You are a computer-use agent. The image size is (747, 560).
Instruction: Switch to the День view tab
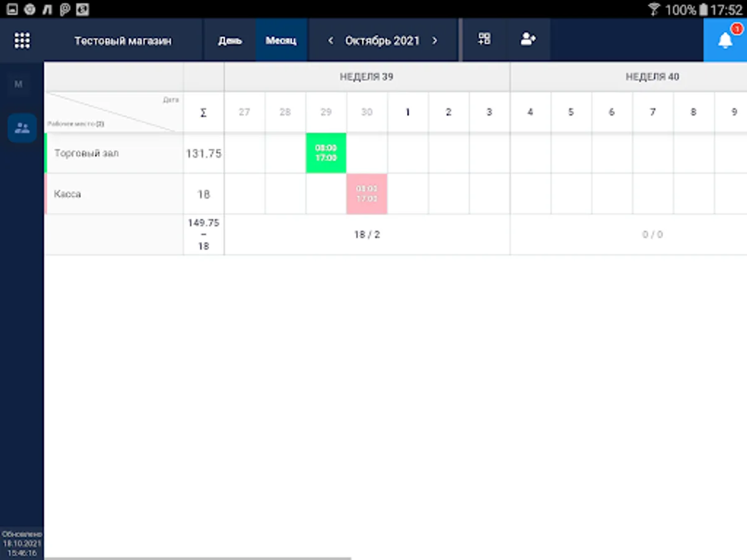tap(230, 40)
